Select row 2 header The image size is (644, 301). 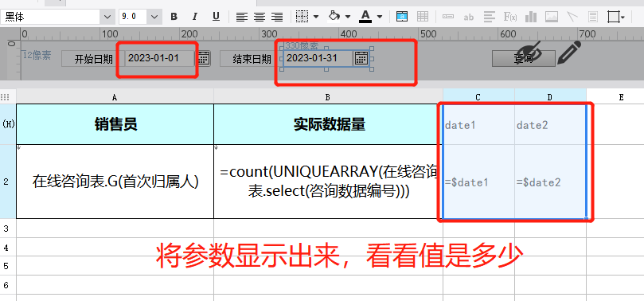pyautogui.click(x=8, y=182)
